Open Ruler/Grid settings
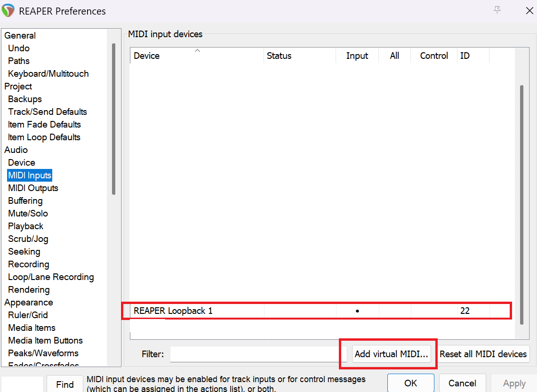 point(28,315)
